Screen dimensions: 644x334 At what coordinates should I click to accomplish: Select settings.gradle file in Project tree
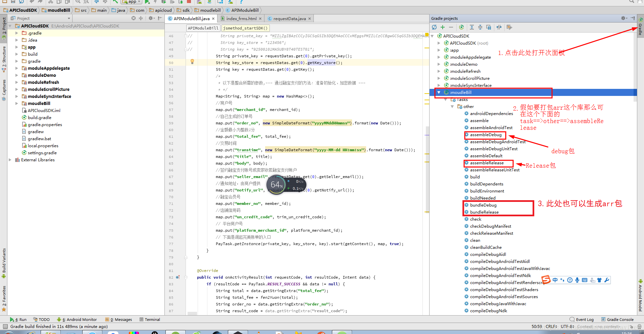(x=42, y=153)
